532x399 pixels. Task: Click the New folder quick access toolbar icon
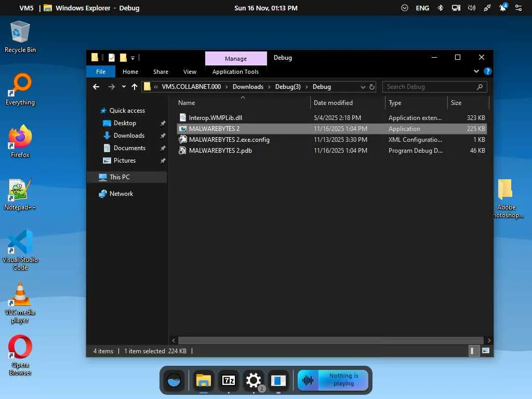pyautogui.click(x=123, y=58)
